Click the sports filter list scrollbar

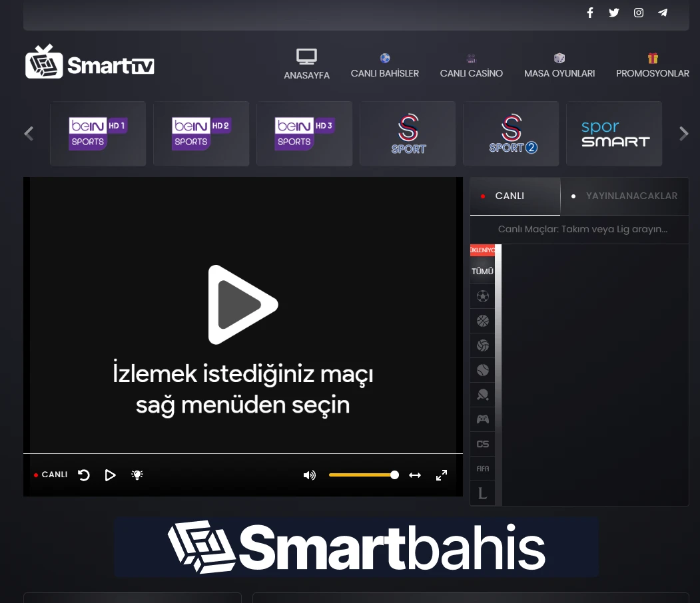coord(498,375)
